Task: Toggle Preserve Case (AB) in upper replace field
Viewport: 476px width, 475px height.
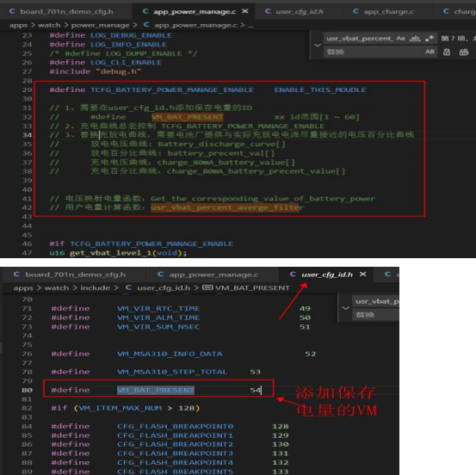Action: pos(430,52)
